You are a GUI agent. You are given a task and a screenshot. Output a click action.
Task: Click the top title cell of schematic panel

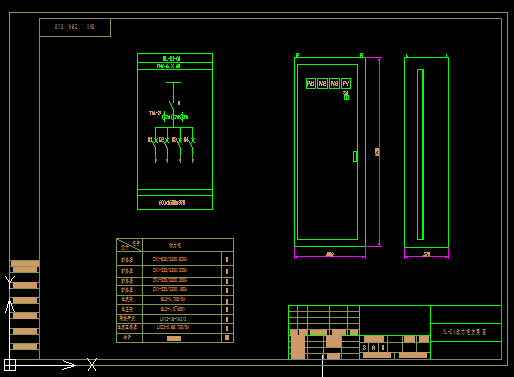(175, 58)
